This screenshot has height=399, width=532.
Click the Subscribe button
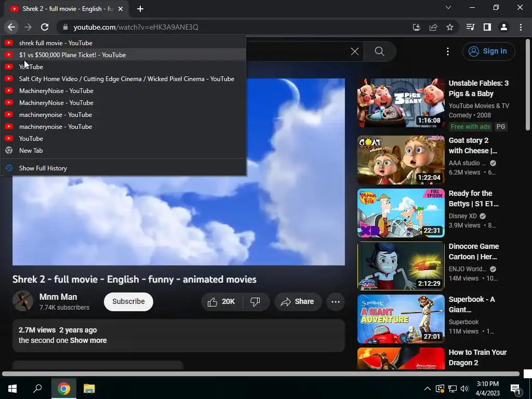[129, 302]
